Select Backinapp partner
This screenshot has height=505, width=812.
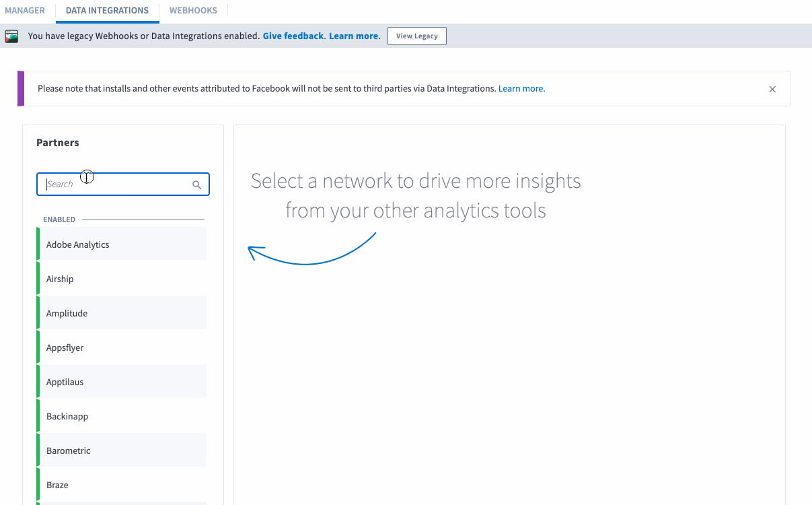121,416
